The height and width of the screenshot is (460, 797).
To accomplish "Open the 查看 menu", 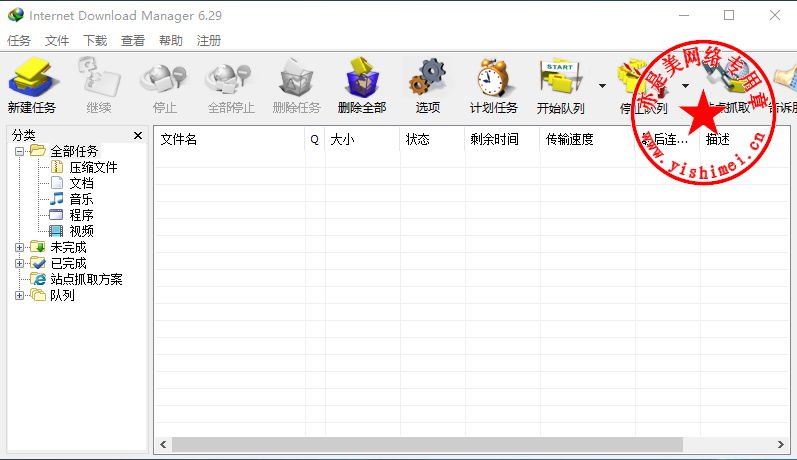I will pyautogui.click(x=133, y=41).
